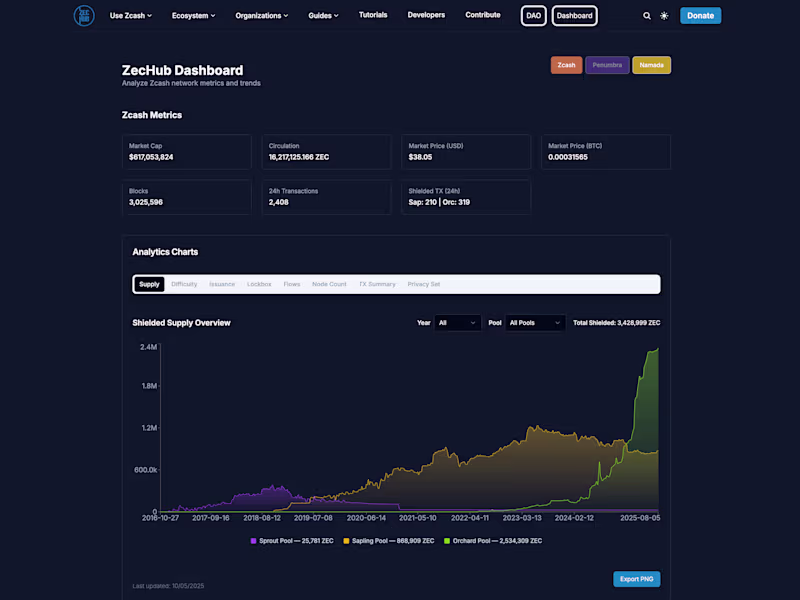Export chart with Export PNG button
This screenshot has width=800, height=600.
[x=636, y=579]
